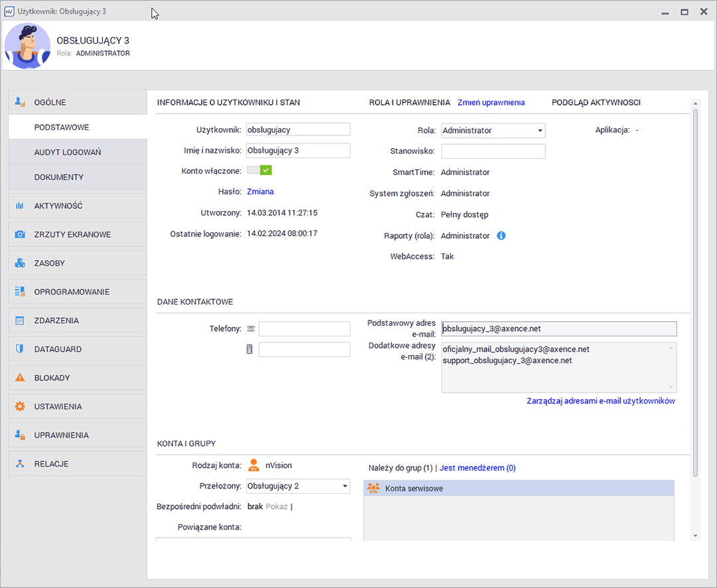This screenshot has width=717, height=588.
Task: Click the Ustawienia gear icon
Action: coord(20,406)
